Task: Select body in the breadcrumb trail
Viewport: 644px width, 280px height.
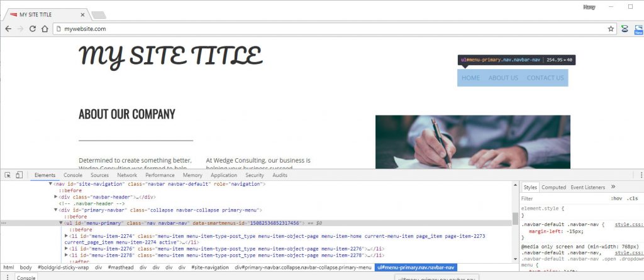Action: coord(26,267)
